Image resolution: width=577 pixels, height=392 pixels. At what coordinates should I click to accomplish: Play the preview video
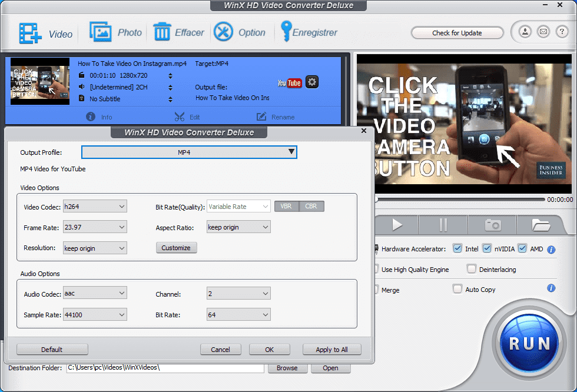397,225
